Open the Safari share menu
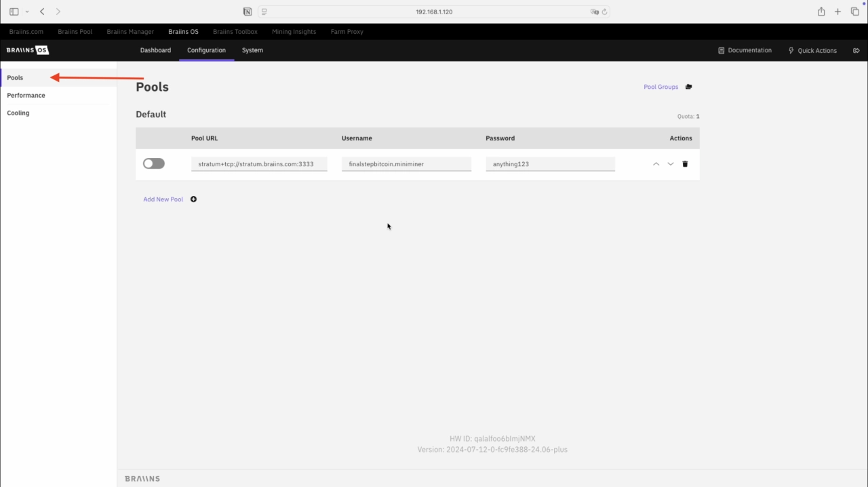Image resolution: width=868 pixels, height=487 pixels. click(821, 12)
